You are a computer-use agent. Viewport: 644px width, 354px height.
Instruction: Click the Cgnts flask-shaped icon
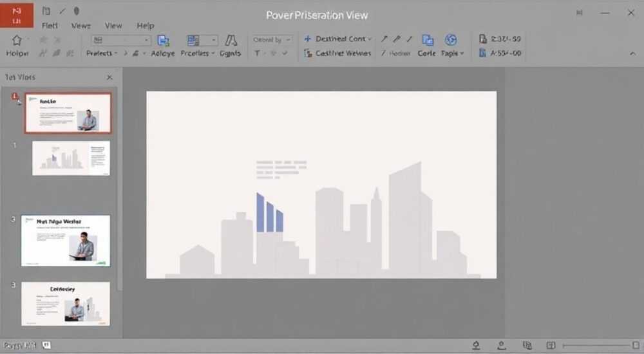point(231,41)
